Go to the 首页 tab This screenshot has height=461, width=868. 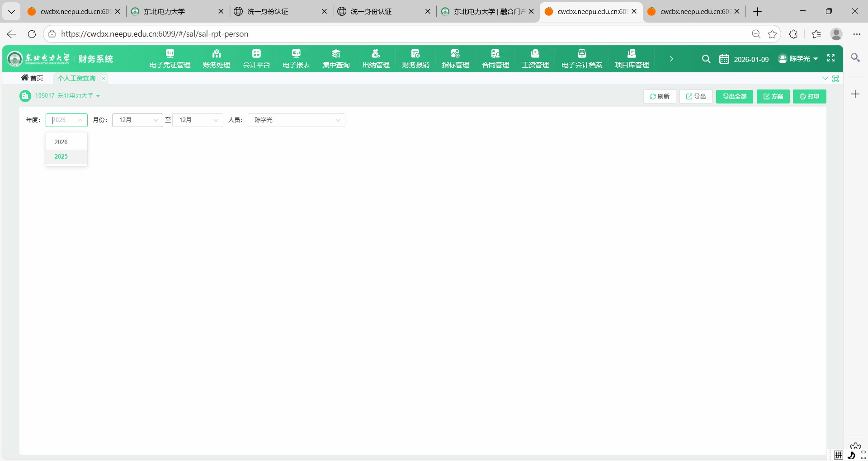pos(32,78)
